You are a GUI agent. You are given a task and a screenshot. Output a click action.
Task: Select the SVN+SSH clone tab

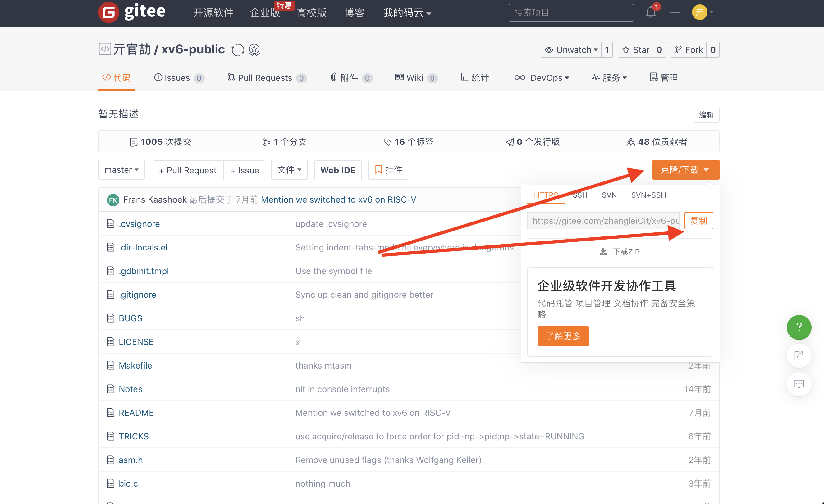pos(648,195)
